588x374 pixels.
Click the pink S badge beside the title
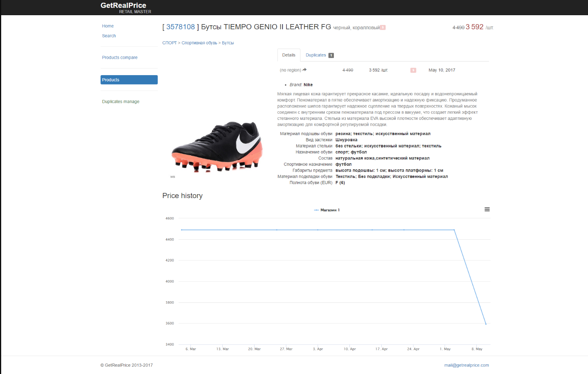click(383, 28)
